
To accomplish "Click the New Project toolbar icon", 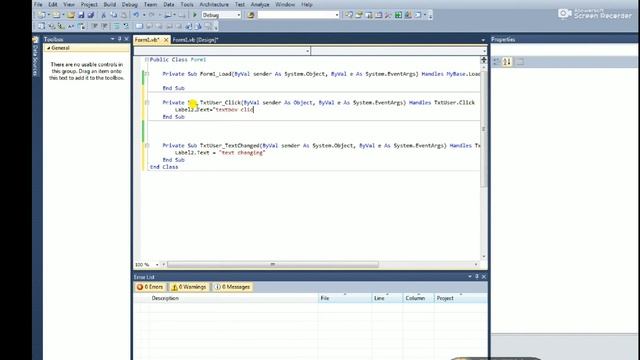I will [41, 15].
